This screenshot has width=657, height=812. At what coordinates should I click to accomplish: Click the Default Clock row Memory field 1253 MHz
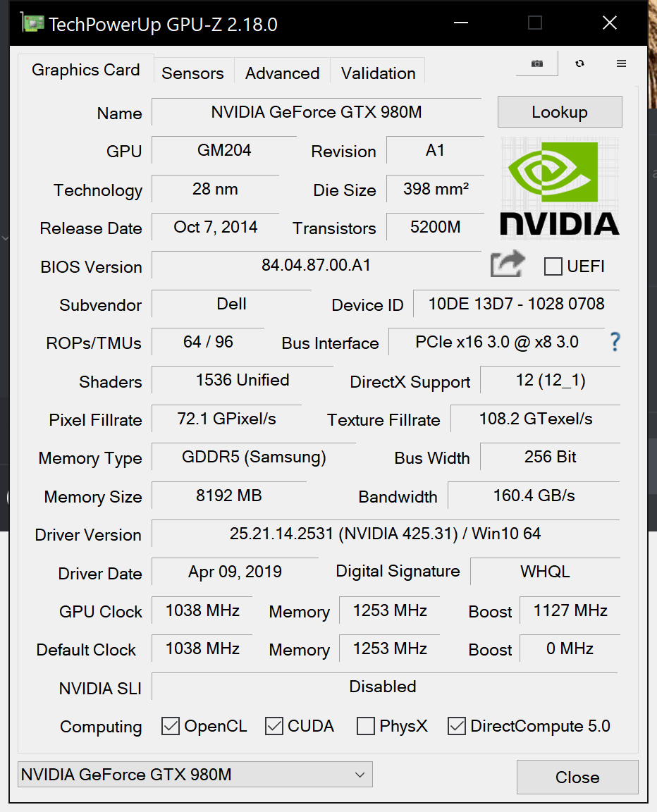click(x=390, y=648)
